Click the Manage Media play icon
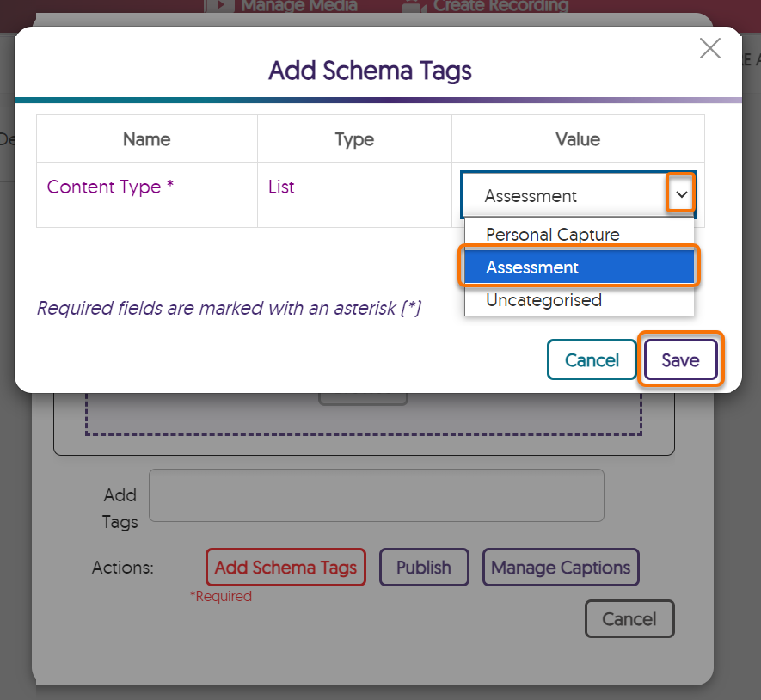Screen dimensions: 761x700 [x=220, y=5]
